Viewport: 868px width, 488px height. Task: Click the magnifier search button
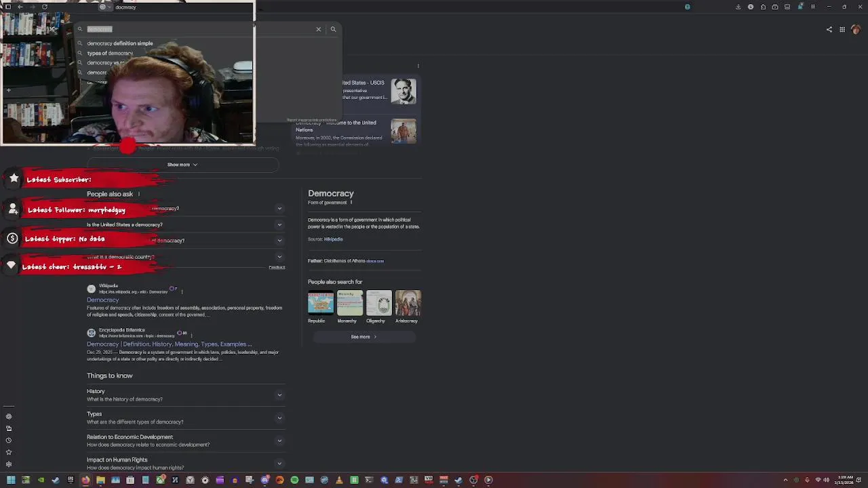(333, 29)
